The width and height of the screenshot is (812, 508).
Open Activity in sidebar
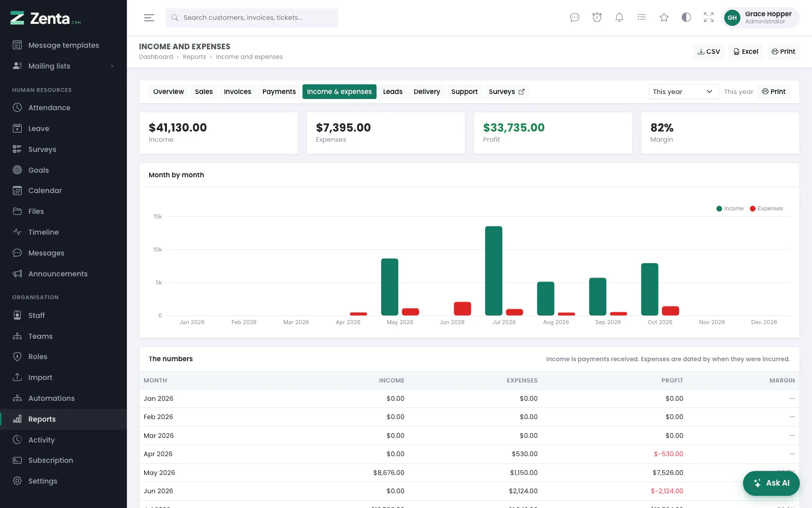[x=63, y=440]
